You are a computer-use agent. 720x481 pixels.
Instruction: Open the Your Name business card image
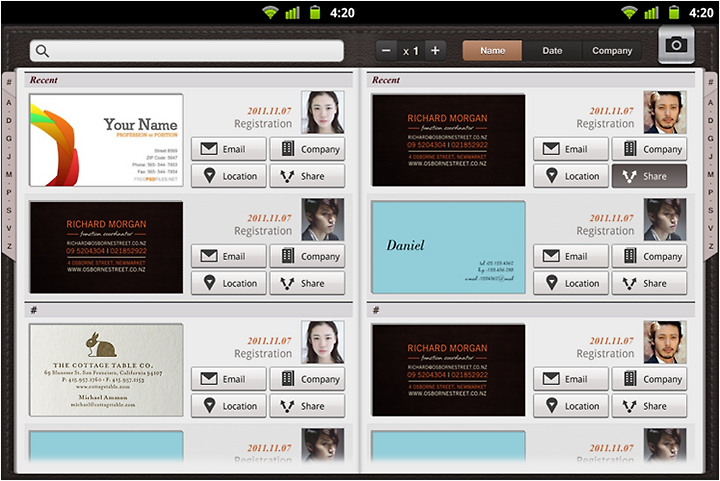coord(106,140)
